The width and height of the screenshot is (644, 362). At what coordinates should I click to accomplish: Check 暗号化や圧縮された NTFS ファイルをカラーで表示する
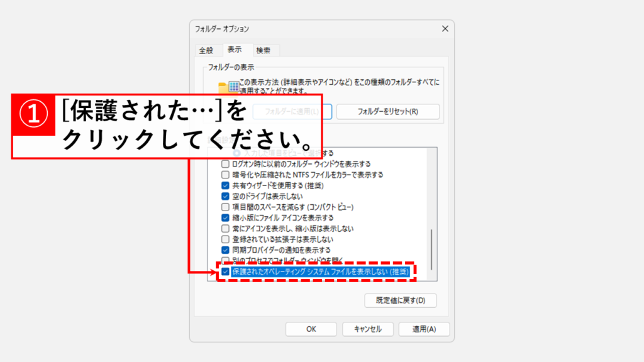tap(226, 175)
